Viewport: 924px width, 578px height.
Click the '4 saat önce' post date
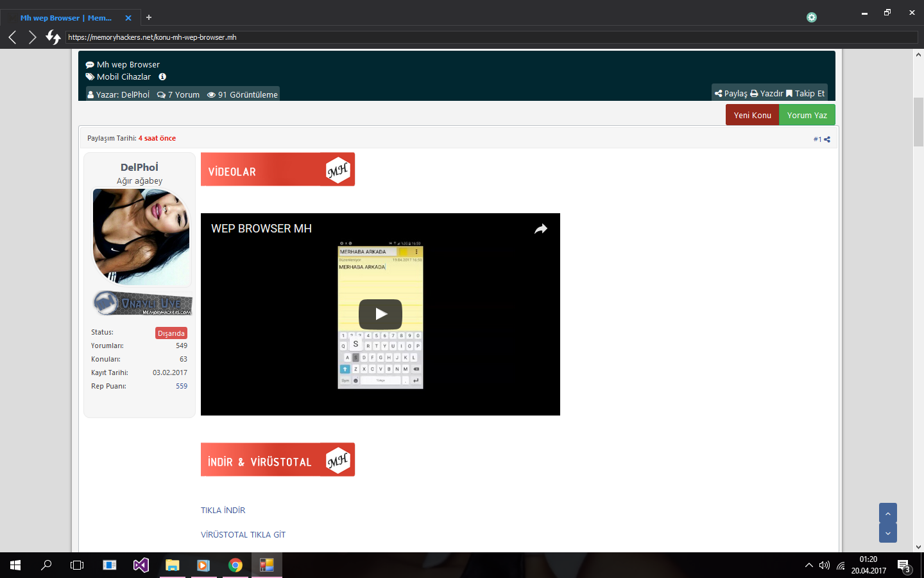click(x=157, y=138)
